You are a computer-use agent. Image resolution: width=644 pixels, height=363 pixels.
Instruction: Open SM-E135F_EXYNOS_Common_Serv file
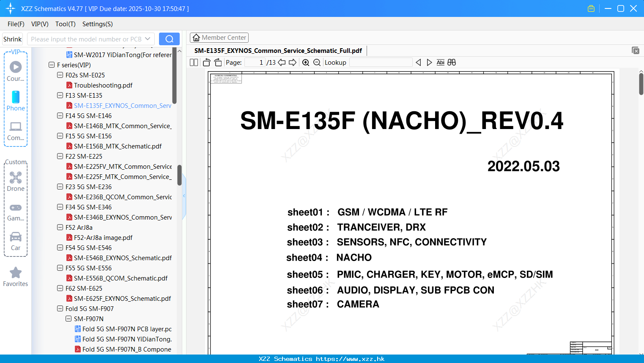[x=119, y=105]
